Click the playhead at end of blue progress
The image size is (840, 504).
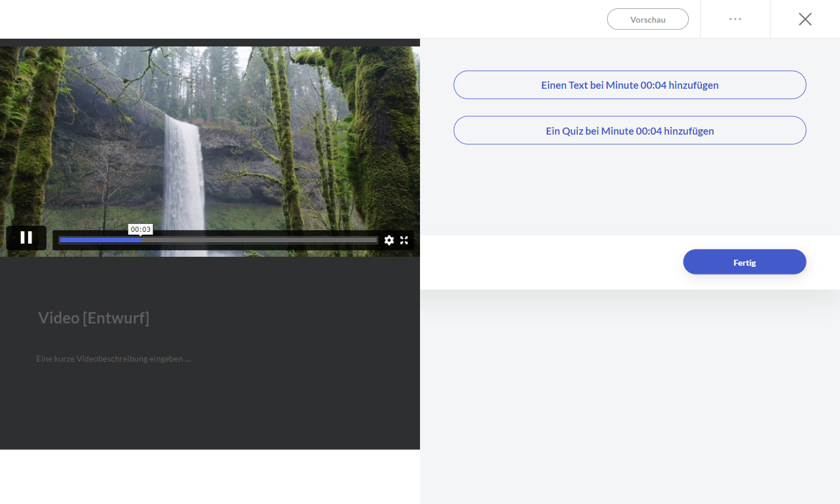[x=141, y=240]
